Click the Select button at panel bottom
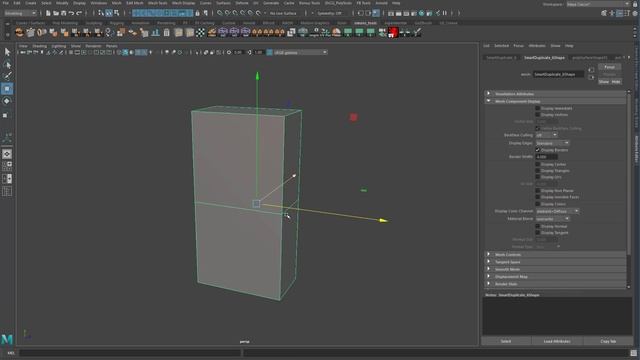This screenshot has width=640, height=360. pos(506,341)
